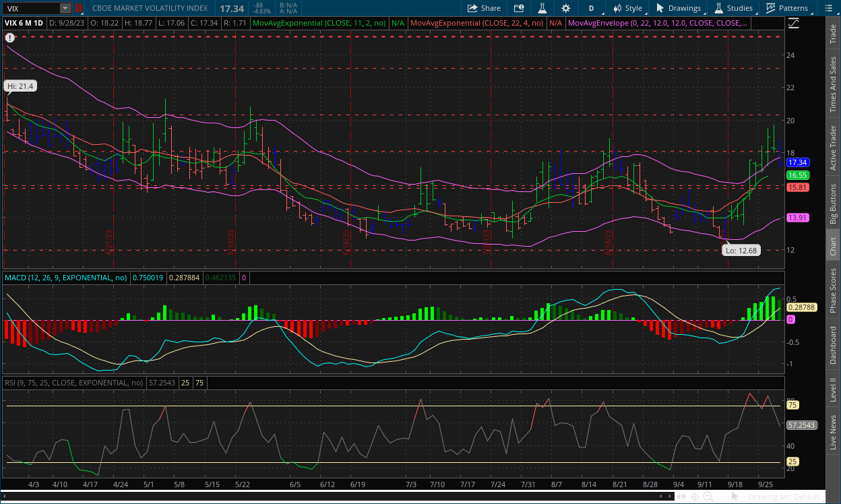Open the Dashboard sidebar tab
841x504 pixels.
pyautogui.click(x=834, y=346)
